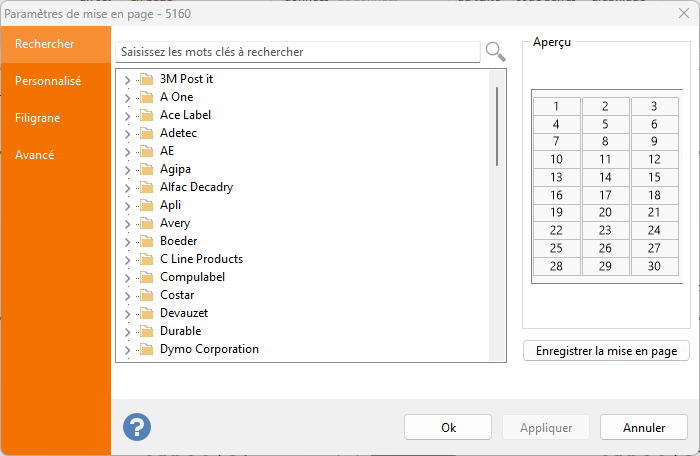Click the Compulabel folder icon
The width and height of the screenshot is (700, 456).
point(146,277)
